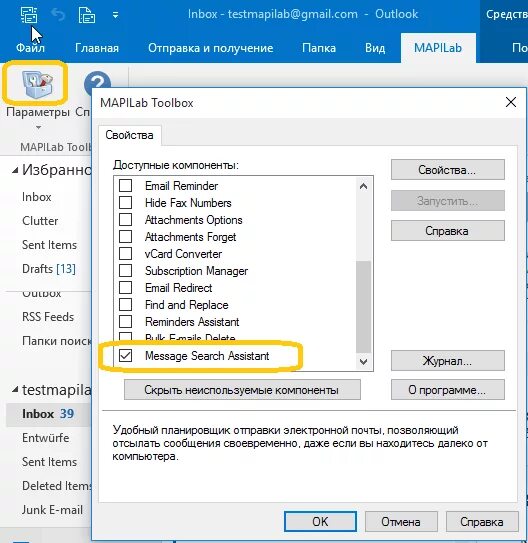Click the blue question-mark help icon
528x543 pixels.
[98, 80]
